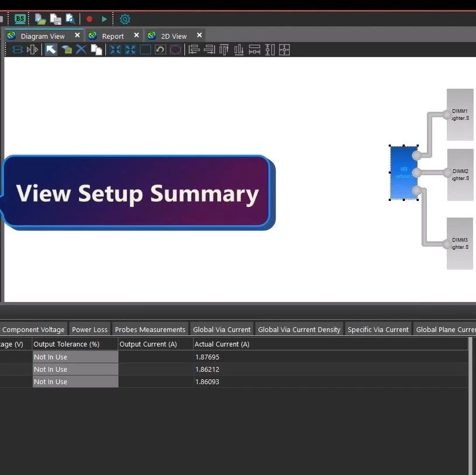Select the blue MB motherboard block

point(403,173)
